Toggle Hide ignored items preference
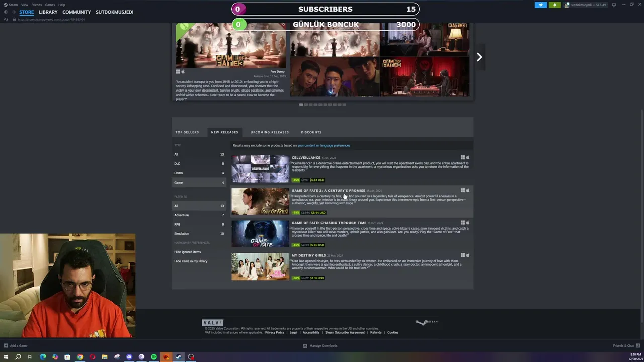Image resolution: width=644 pixels, height=362 pixels. click(x=188, y=252)
